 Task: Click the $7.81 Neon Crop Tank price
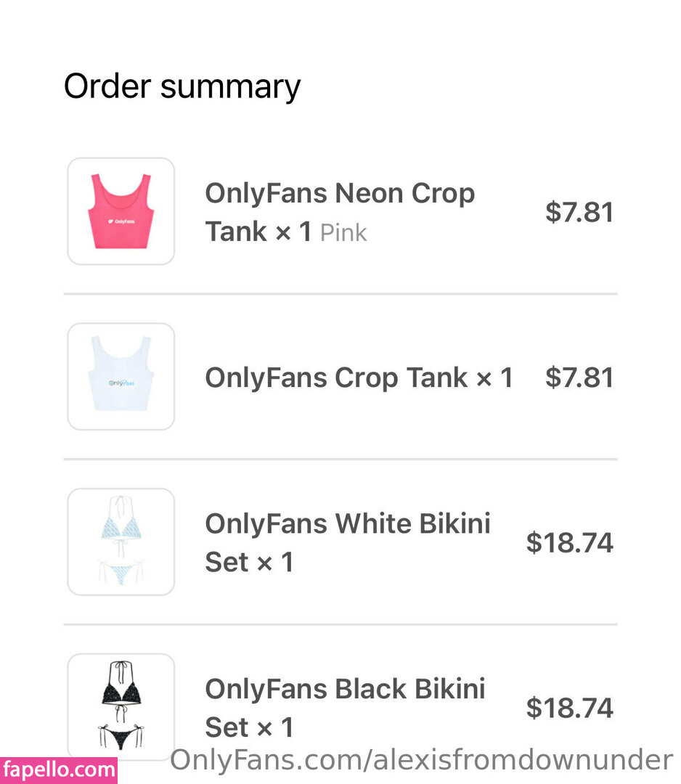point(579,212)
